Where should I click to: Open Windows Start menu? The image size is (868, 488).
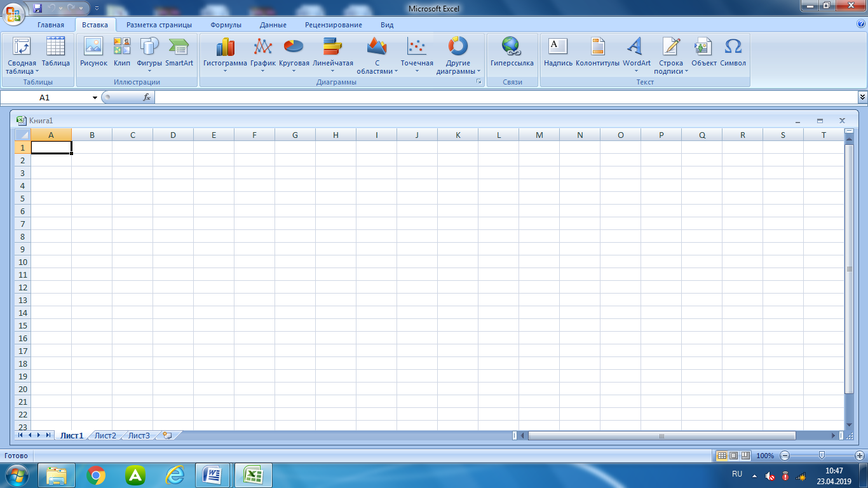[17, 475]
